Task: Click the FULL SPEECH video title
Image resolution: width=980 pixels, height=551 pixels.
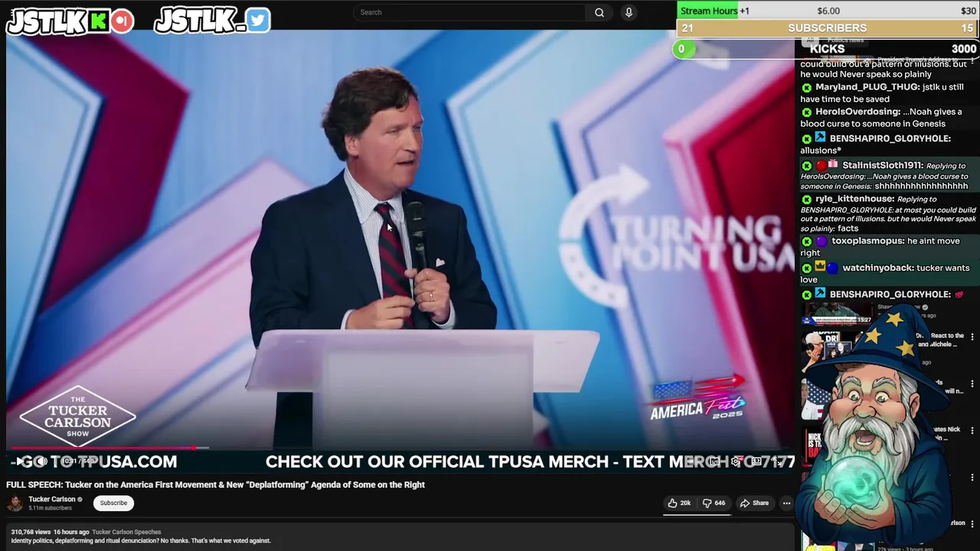Action: click(x=215, y=484)
